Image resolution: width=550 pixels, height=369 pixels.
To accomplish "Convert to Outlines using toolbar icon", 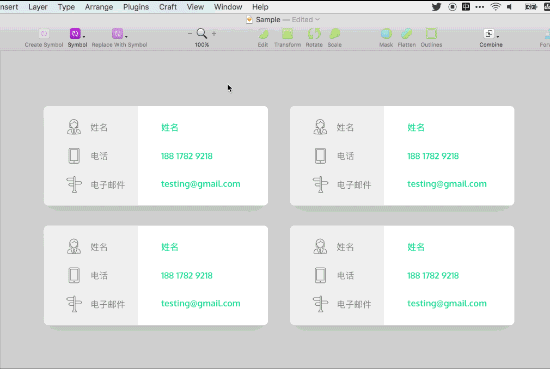I will [431, 34].
